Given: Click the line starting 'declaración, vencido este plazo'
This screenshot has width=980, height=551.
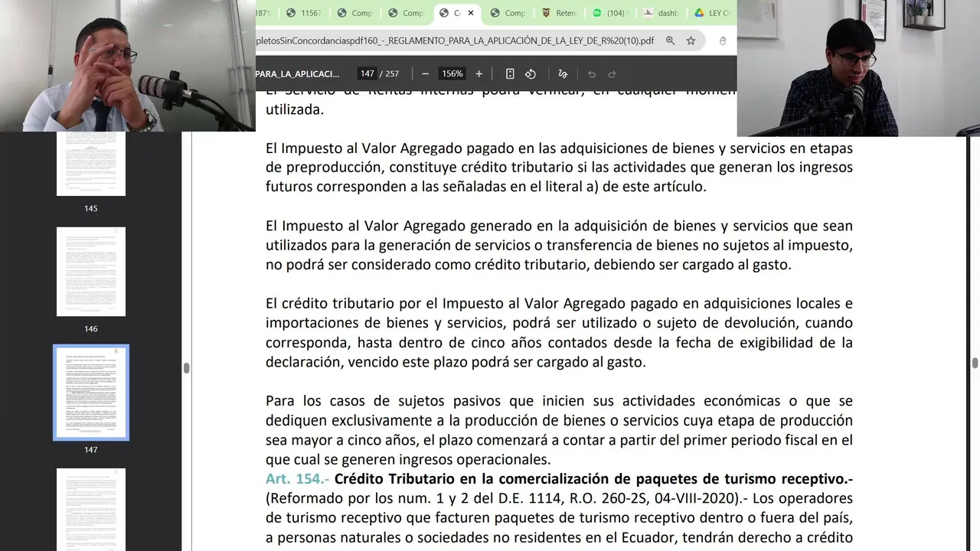Looking at the screenshot, I should [456, 363].
